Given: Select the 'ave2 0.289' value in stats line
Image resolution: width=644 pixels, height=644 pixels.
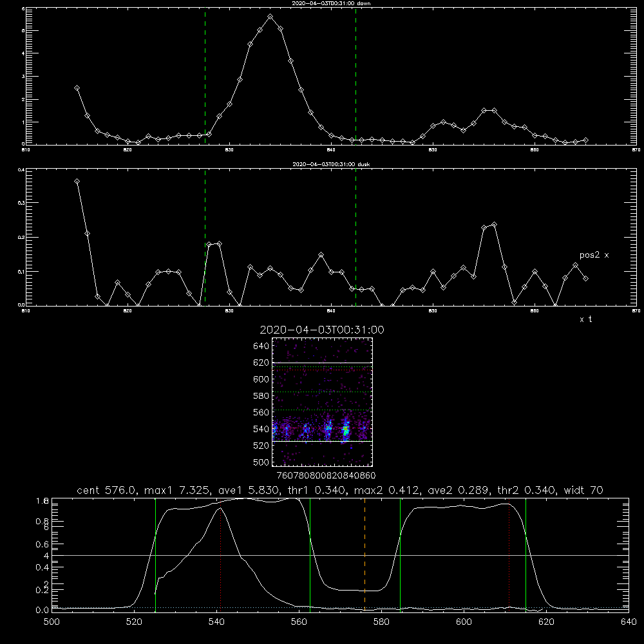Looking at the screenshot, I should (x=458, y=490).
